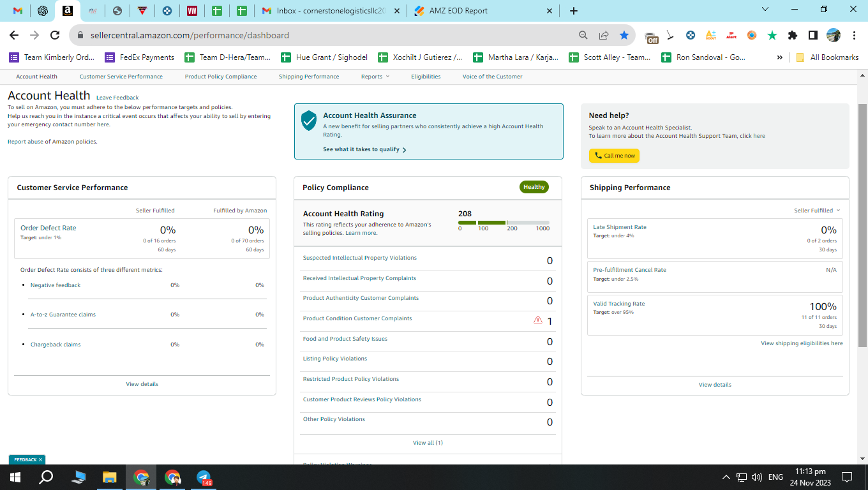This screenshot has width=868, height=490.
Task: Click Learn more under Account Health Rating
Action: (361, 233)
